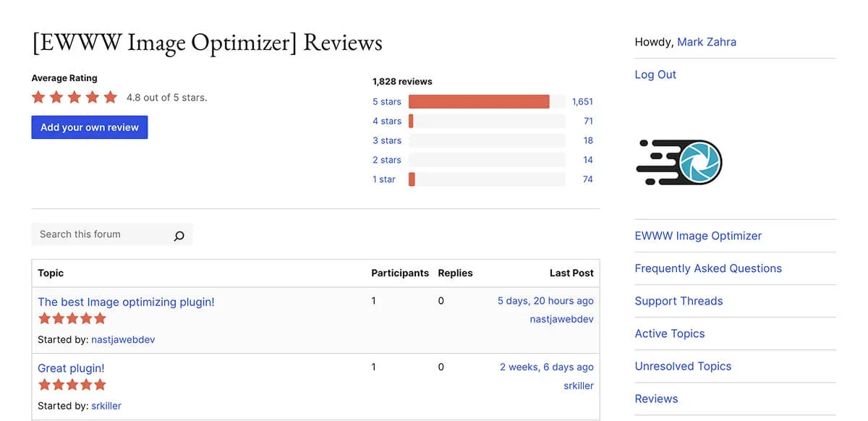Click the 'Topic' column header
This screenshot has width=868, height=421.
click(x=51, y=273)
